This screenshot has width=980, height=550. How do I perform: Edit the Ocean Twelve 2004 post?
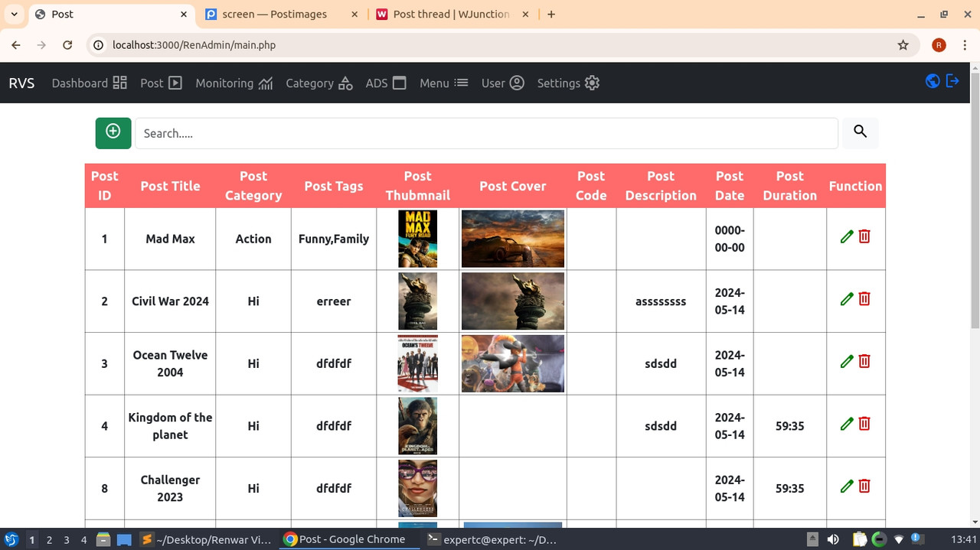click(x=846, y=362)
